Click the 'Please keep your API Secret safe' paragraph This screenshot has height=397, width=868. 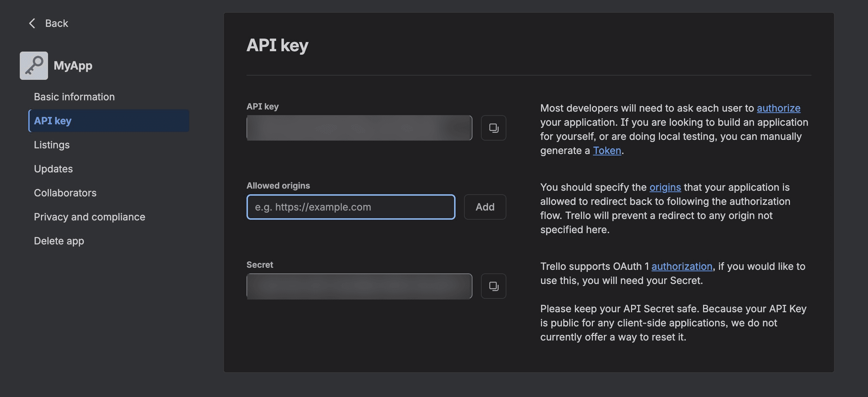point(673,323)
